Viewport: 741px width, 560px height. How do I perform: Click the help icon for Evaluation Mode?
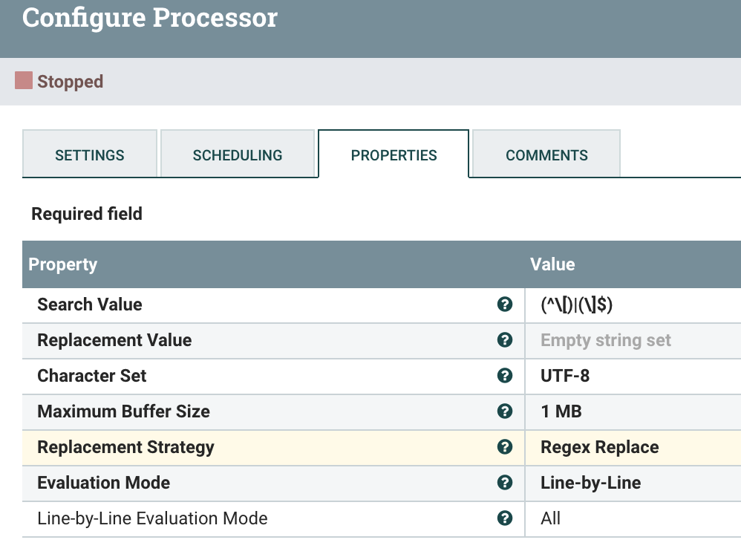pyautogui.click(x=505, y=483)
